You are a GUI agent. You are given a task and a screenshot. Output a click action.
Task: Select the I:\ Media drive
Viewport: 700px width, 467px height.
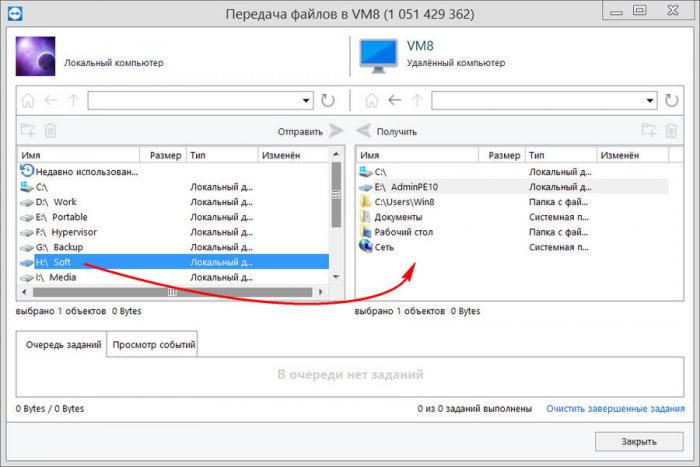coord(174,277)
